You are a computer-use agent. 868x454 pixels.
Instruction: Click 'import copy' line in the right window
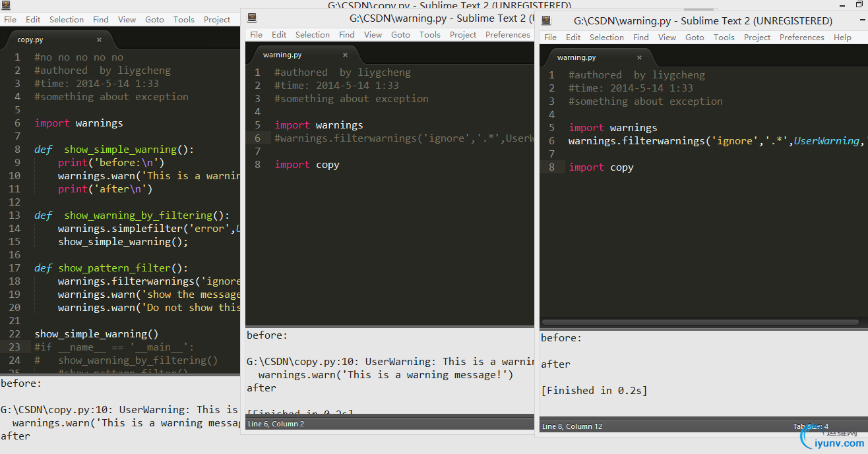click(601, 167)
